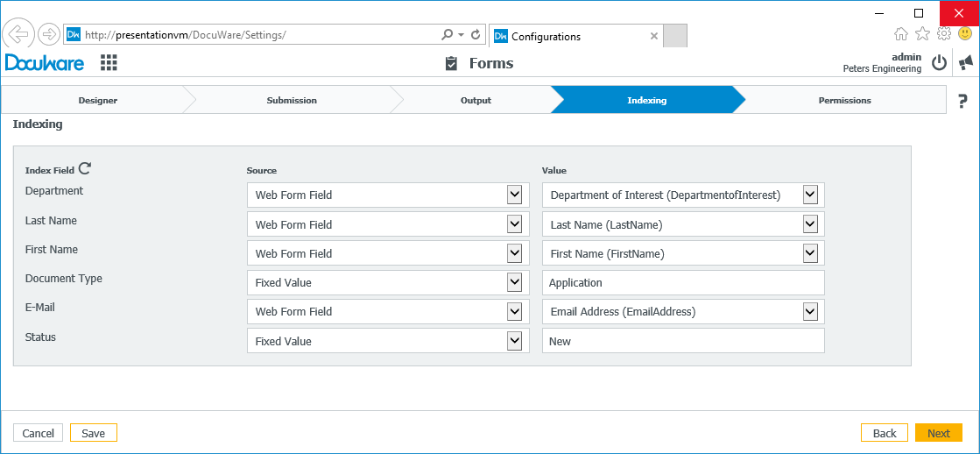Open Source dropdown for First Name
980x454 pixels.
coord(514,253)
